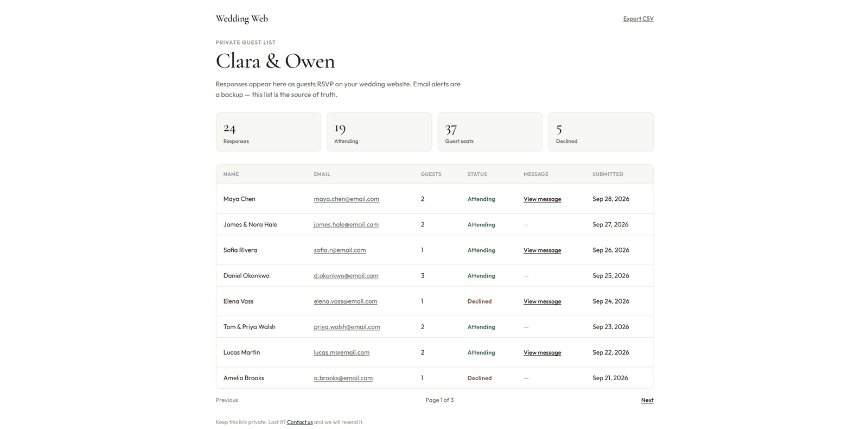Open email james.hale@email.com
The width and height of the screenshot is (868, 429).
[x=346, y=224]
